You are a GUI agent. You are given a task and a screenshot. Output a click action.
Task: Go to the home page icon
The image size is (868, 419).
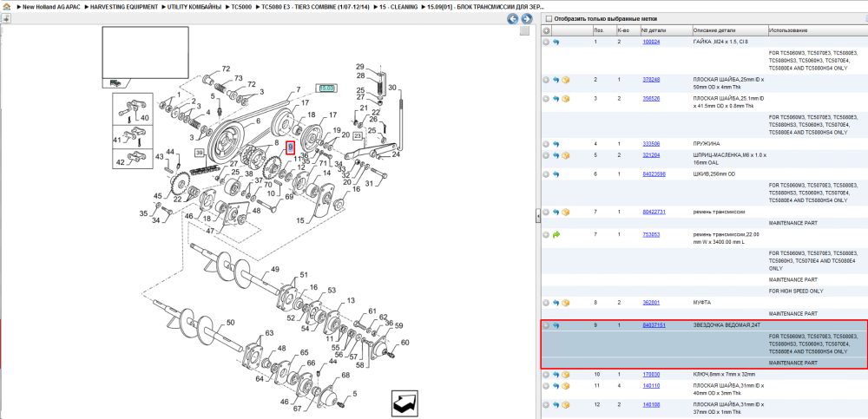(x=7, y=7)
